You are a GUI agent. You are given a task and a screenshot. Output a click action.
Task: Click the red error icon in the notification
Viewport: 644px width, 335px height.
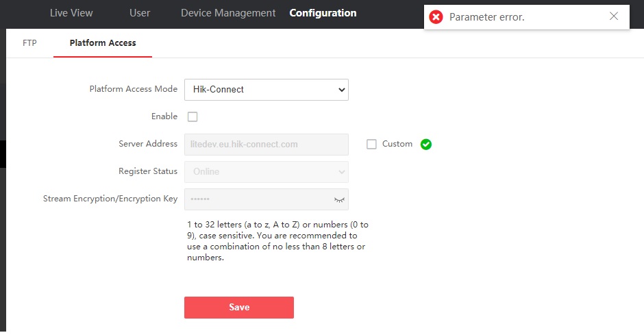coord(436,17)
